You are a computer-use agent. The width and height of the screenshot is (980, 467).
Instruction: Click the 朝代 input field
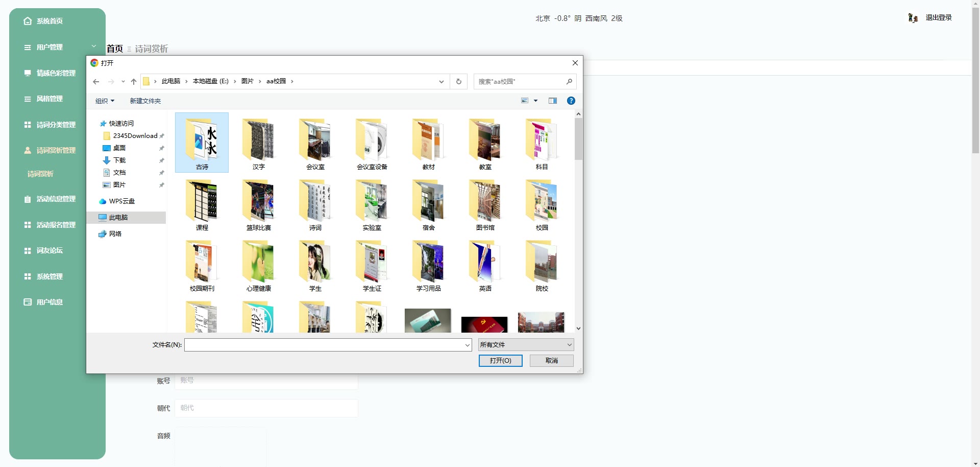pos(266,408)
